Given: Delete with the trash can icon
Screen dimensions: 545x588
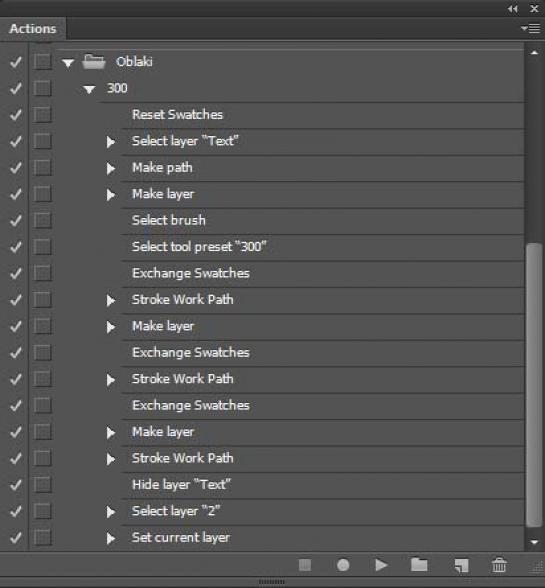Looking at the screenshot, I should point(499,565).
